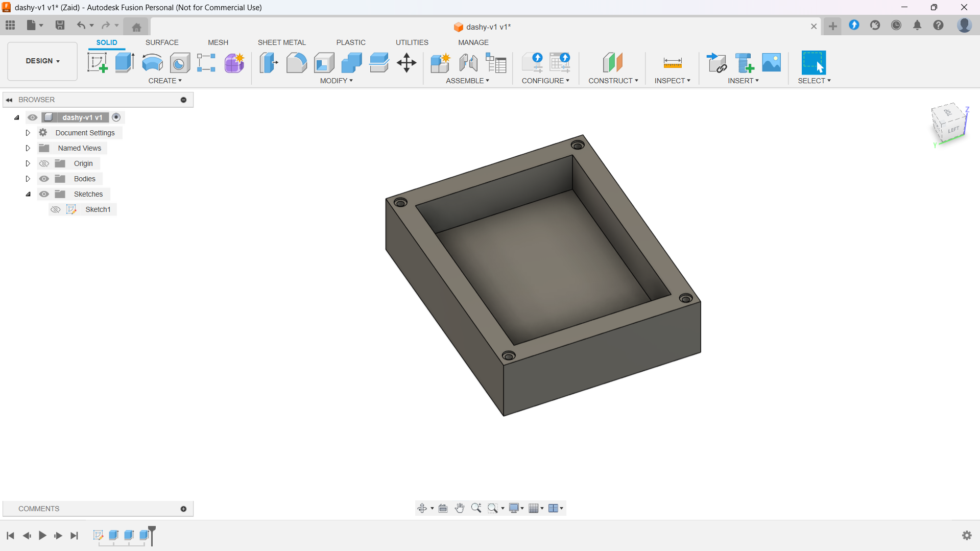980x551 pixels.
Task: Show the hidden Sketch1 sketch
Action: (x=56, y=209)
